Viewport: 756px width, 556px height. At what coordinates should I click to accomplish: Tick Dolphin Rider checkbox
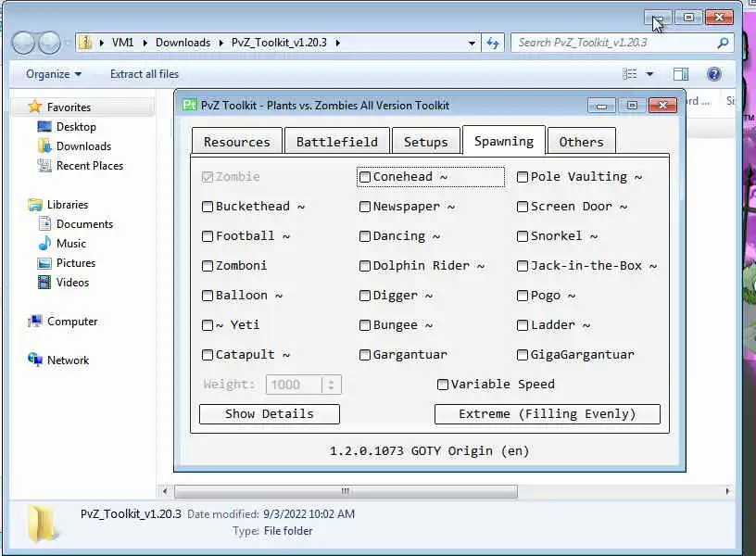point(365,266)
